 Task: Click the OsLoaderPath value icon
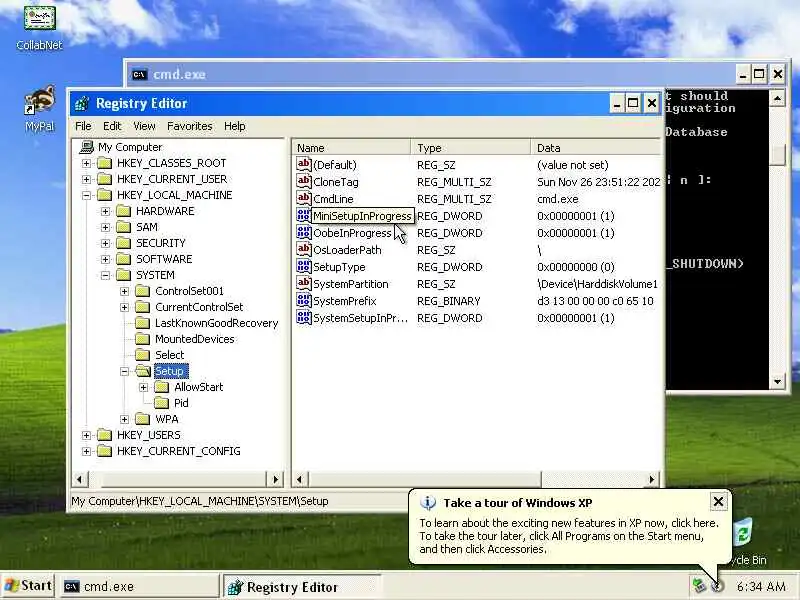(x=304, y=249)
